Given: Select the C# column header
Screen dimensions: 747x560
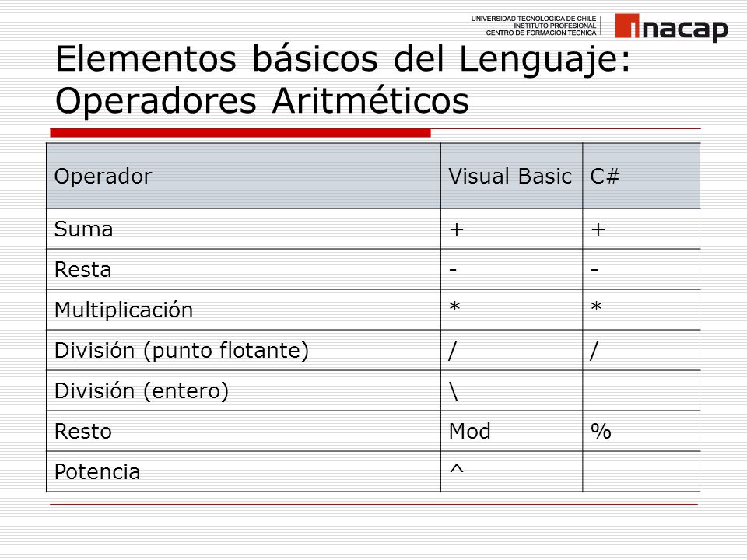Looking at the screenshot, I should (641, 176).
